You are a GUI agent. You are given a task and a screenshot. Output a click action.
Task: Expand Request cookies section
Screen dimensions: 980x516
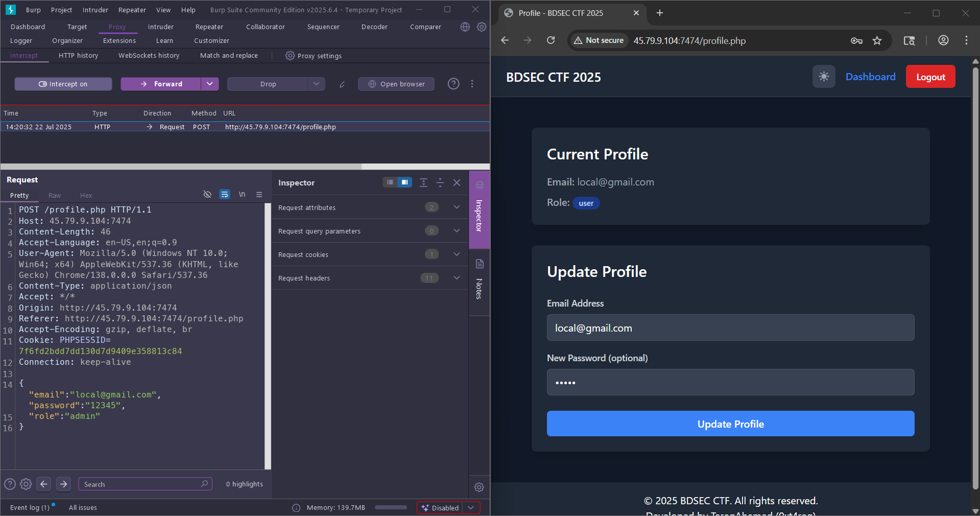pos(457,254)
